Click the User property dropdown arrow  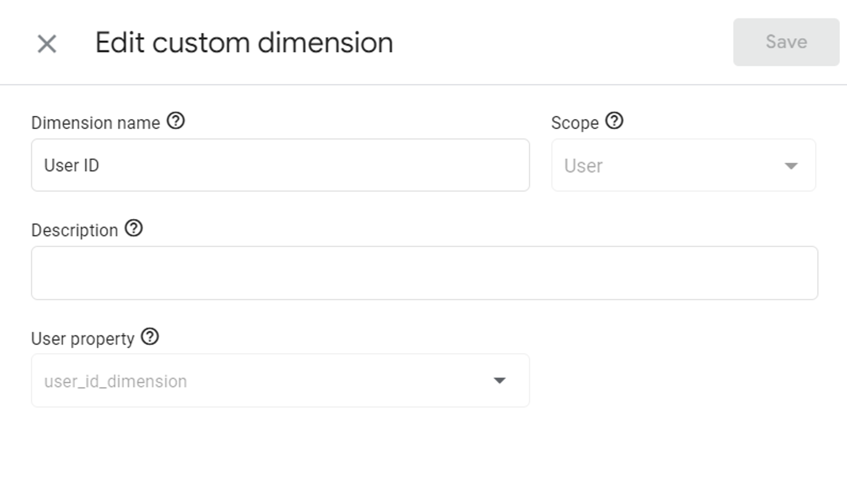point(499,380)
